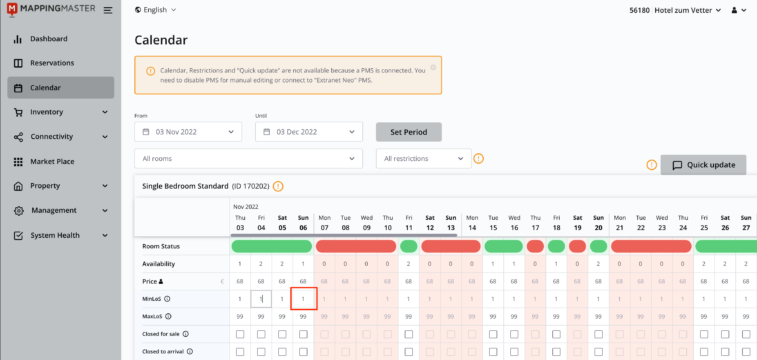Screen dimensions: 757x360
Task: Click the info icon next to MaxLoS
Action: coord(168,317)
